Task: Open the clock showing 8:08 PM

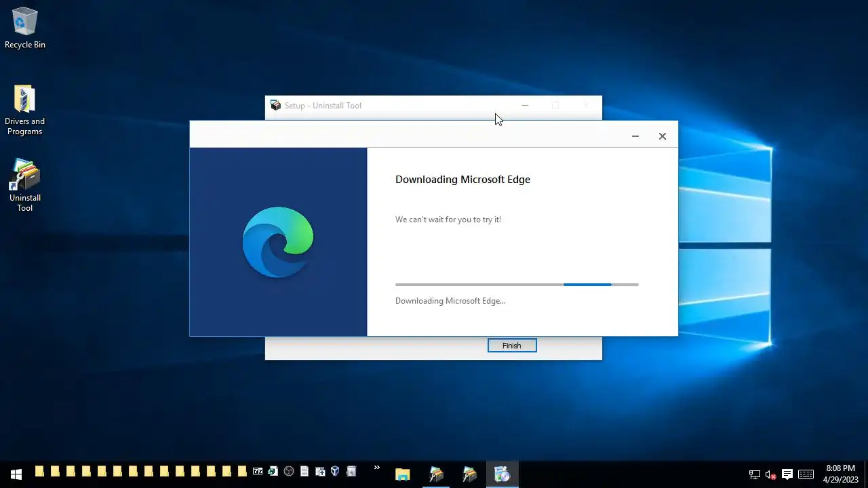Action: tap(841, 474)
